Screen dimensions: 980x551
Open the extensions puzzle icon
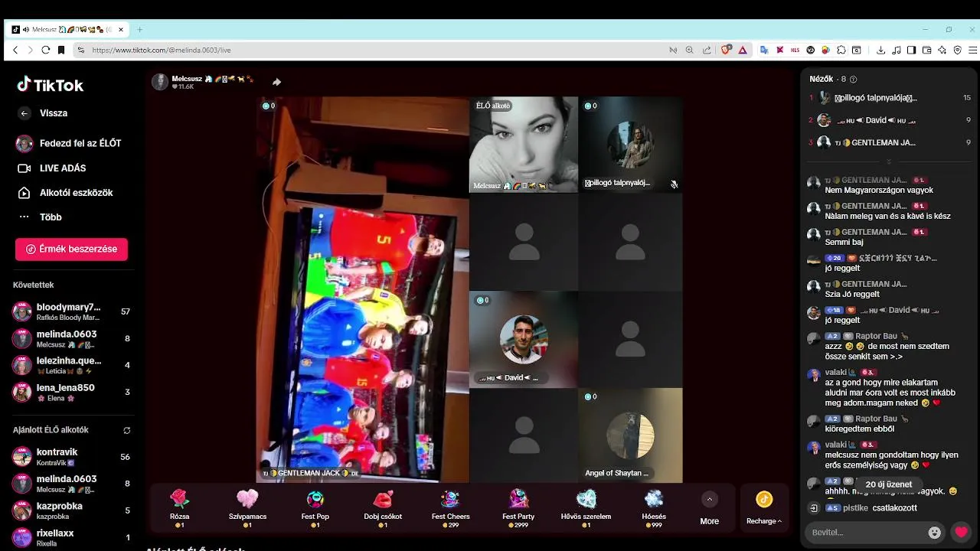click(x=841, y=50)
